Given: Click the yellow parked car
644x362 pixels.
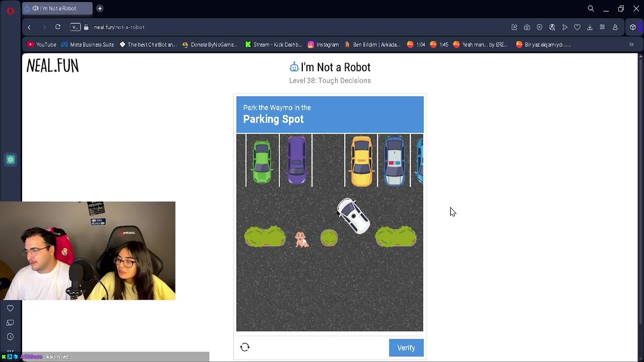Looking at the screenshot, I should point(361,160).
